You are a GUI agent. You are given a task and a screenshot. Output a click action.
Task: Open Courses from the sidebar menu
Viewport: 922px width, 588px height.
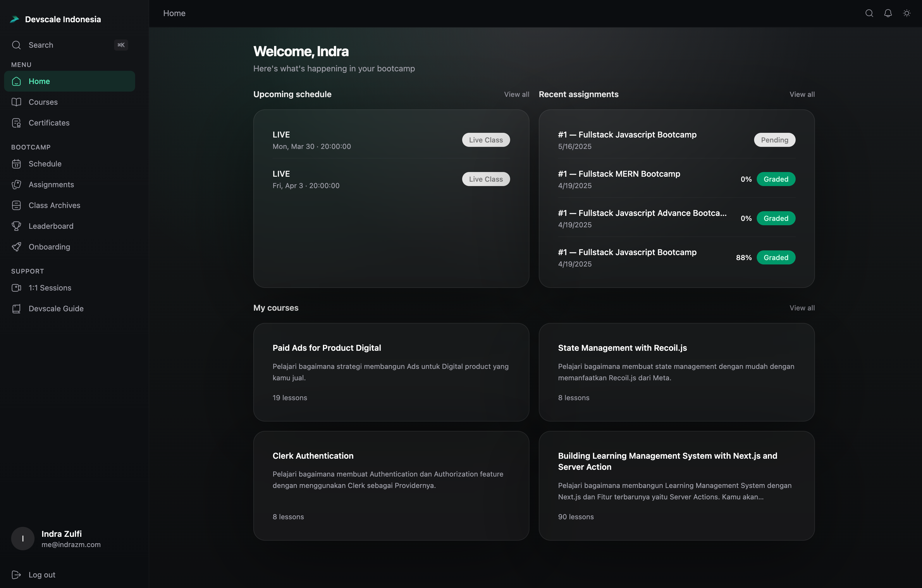[42, 102]
